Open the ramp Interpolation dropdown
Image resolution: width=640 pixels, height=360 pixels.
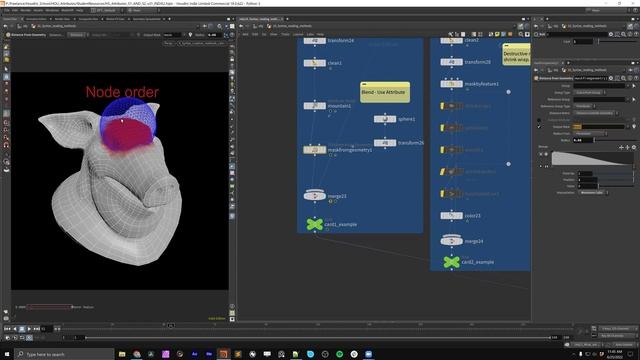point(593,193)
